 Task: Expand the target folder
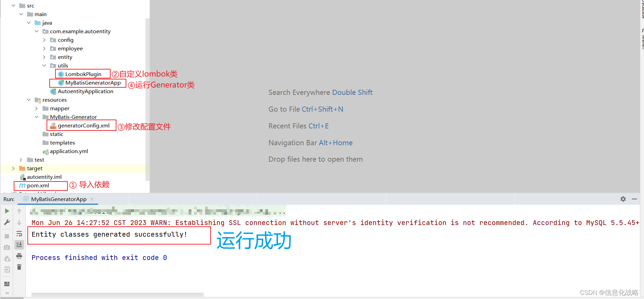coord(13,168)
